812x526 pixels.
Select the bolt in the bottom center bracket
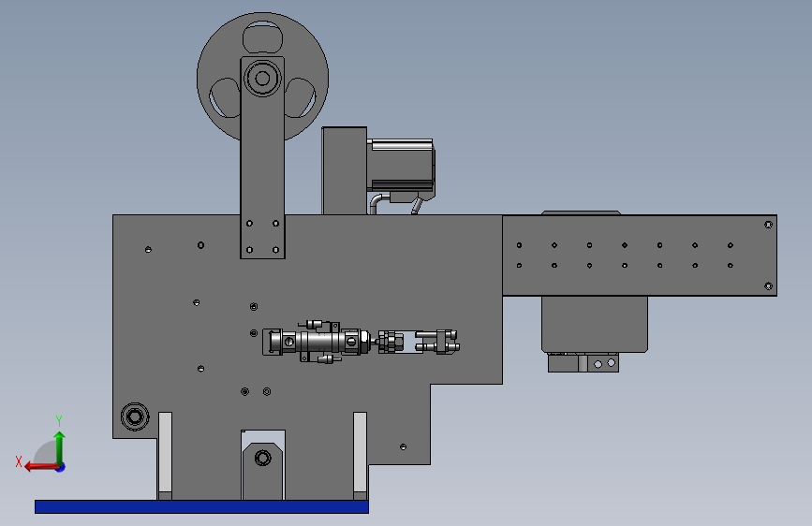coord(262,459)
